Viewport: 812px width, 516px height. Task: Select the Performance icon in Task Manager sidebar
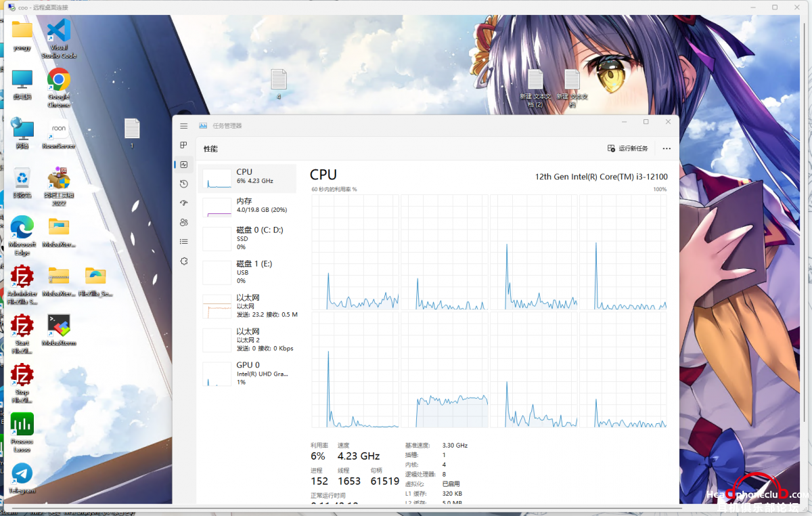(x=183, y=165)
